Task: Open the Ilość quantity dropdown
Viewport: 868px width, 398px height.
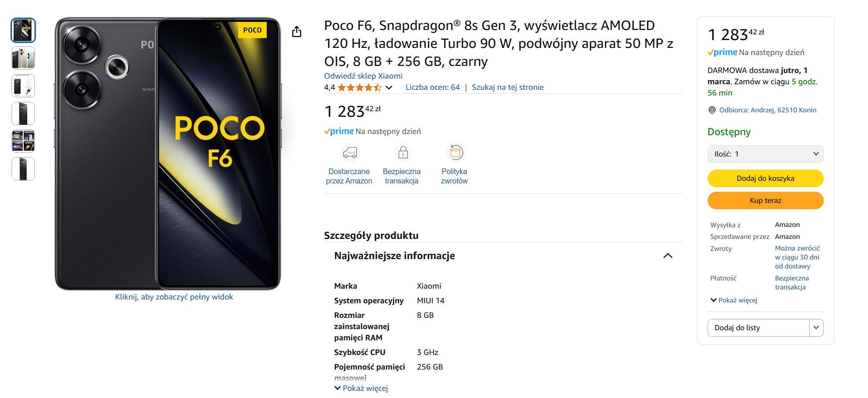Action: 765,154
